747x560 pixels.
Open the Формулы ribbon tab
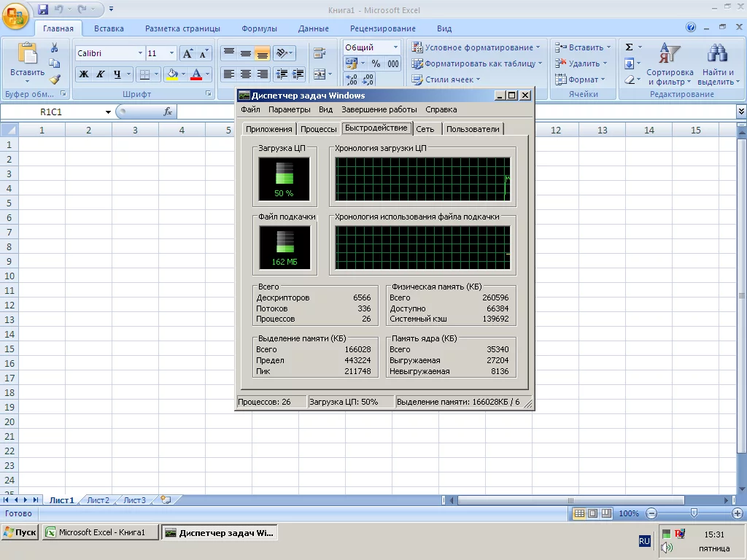click(x=259, y=28)
